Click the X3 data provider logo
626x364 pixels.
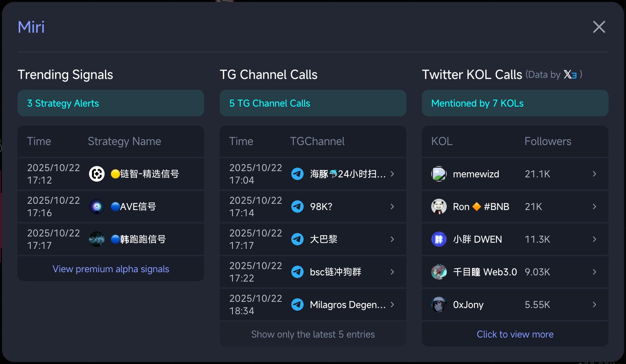point(570,74)
